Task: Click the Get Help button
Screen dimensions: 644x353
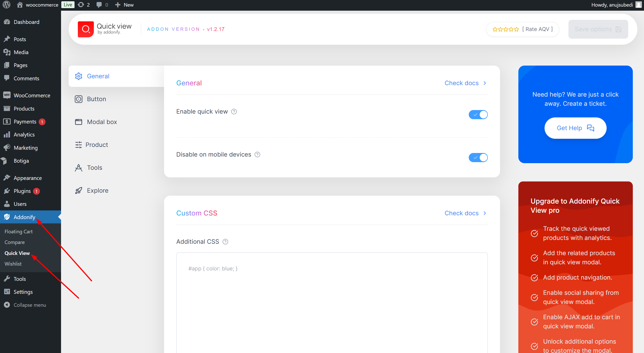Action: (575, 128)
